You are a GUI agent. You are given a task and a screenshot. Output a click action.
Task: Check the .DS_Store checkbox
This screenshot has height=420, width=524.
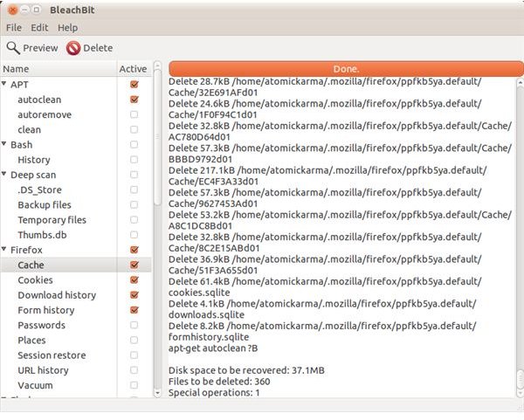pyautogui.click(x=134, y=189)
